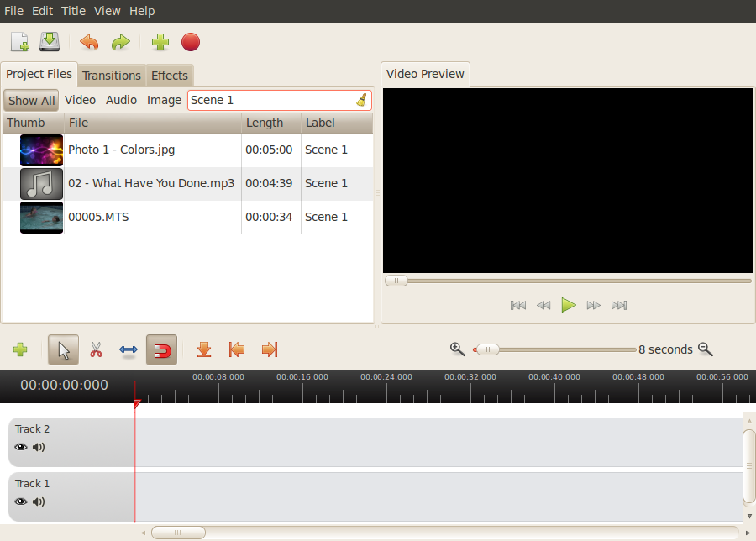This screenshot has height=541, width=756.
Task: Save project with the download-arrow icon
Action: click(50, 42)
